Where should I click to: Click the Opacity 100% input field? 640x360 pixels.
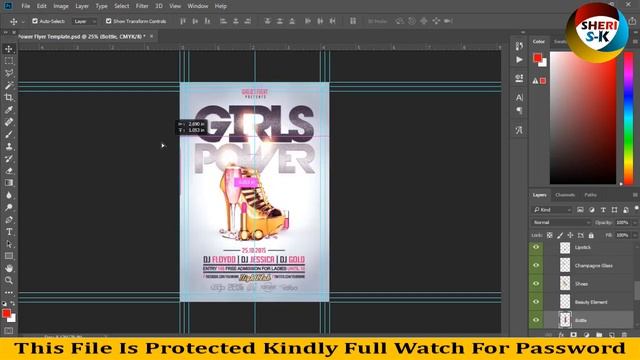click(622, 222)
